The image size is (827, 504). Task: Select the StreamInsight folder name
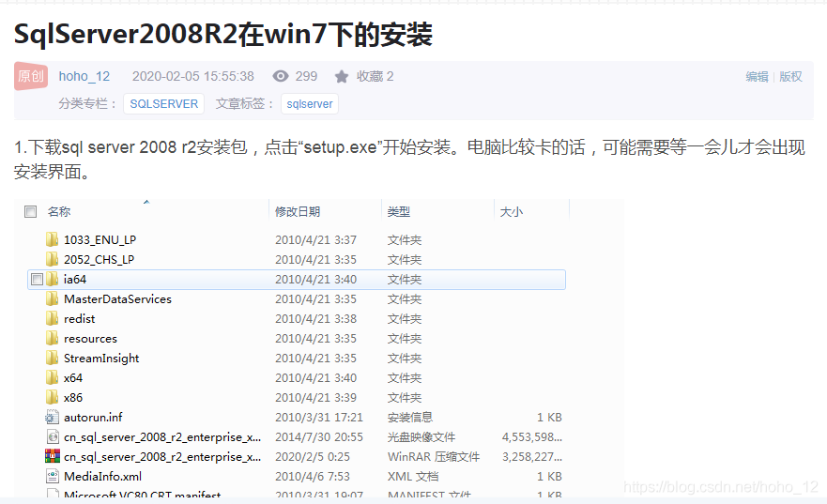pos(101,359)
